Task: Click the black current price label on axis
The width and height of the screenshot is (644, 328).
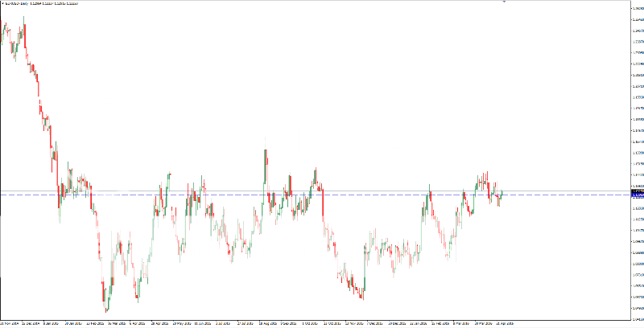Action: click(638, 191)
